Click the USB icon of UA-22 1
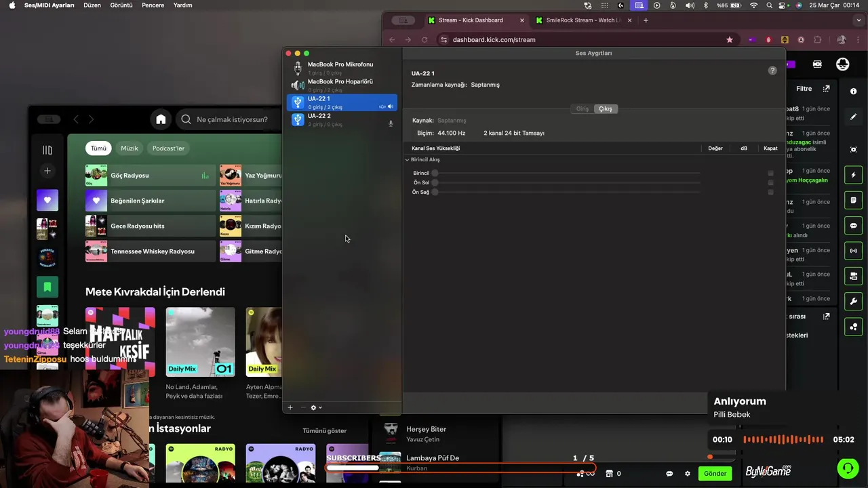 tap(297, 102)
